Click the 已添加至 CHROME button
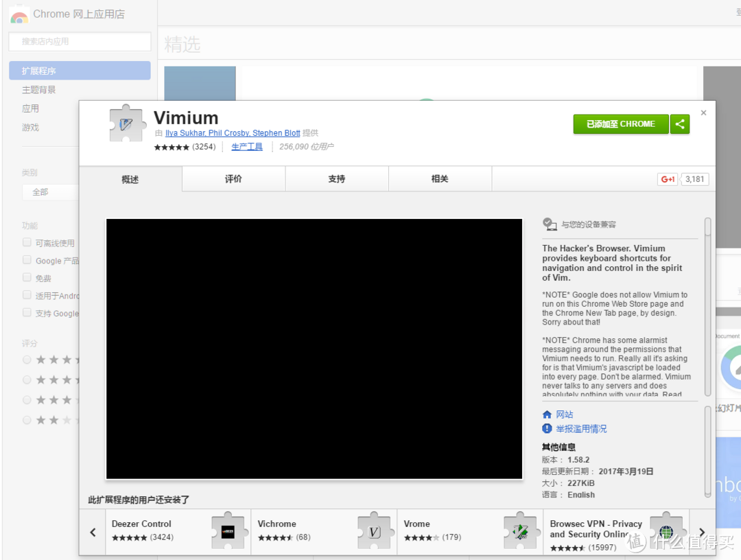The image size is (741, 560). click(620, 124)
